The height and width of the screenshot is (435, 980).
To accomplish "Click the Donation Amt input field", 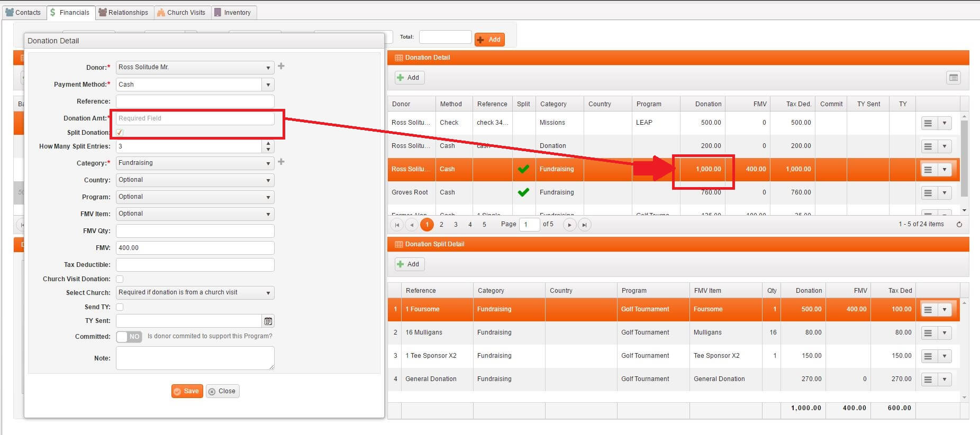I will pos(195,118).
